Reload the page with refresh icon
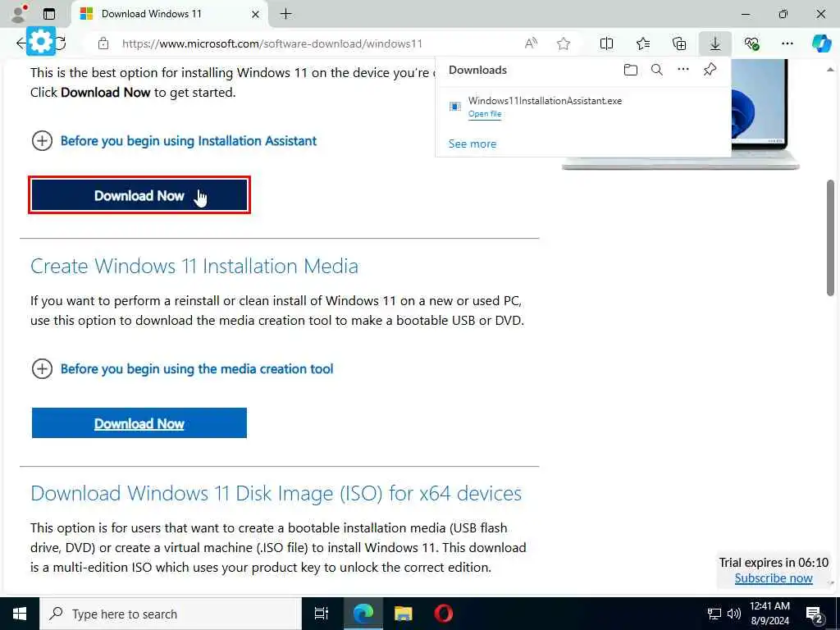Viewport: 840px width, 630px height. (61, 43)
